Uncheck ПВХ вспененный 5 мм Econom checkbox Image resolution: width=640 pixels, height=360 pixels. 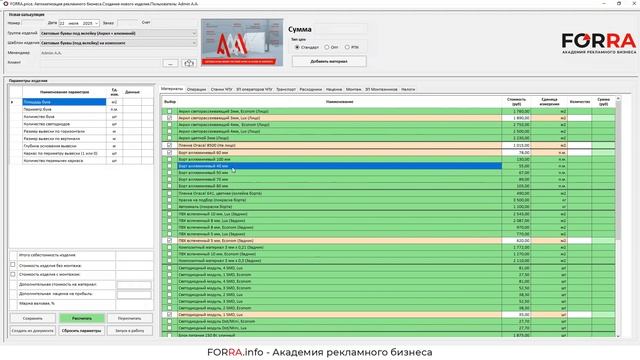click(169, 241)
